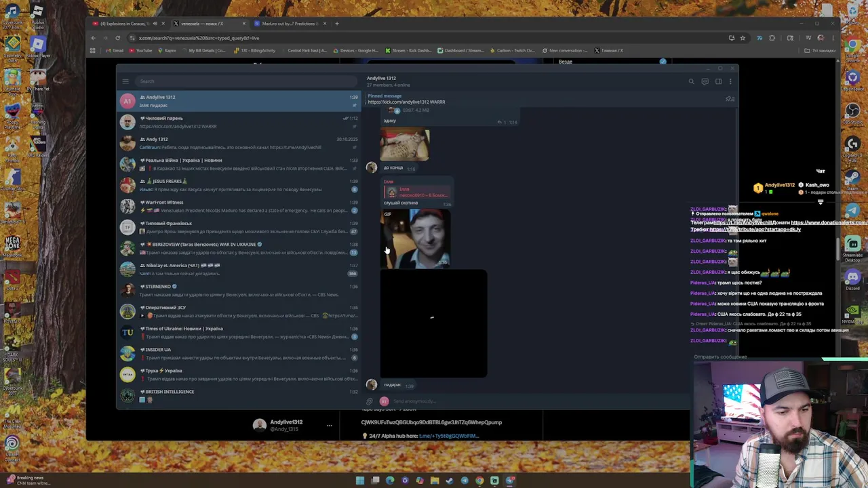Click the Nikolay el. America unread badge 366
The height and width of the screenshot is (488, 868).
click(352, 273)
